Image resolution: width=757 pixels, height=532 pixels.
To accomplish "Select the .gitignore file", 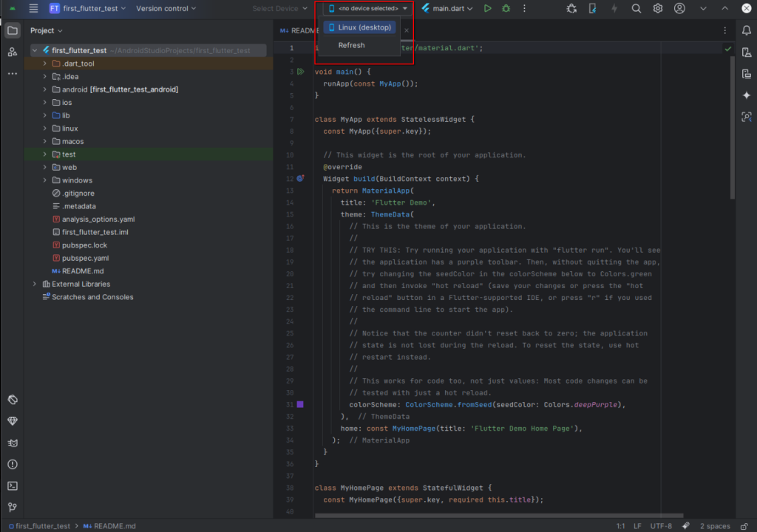I will tap(78, 193).
